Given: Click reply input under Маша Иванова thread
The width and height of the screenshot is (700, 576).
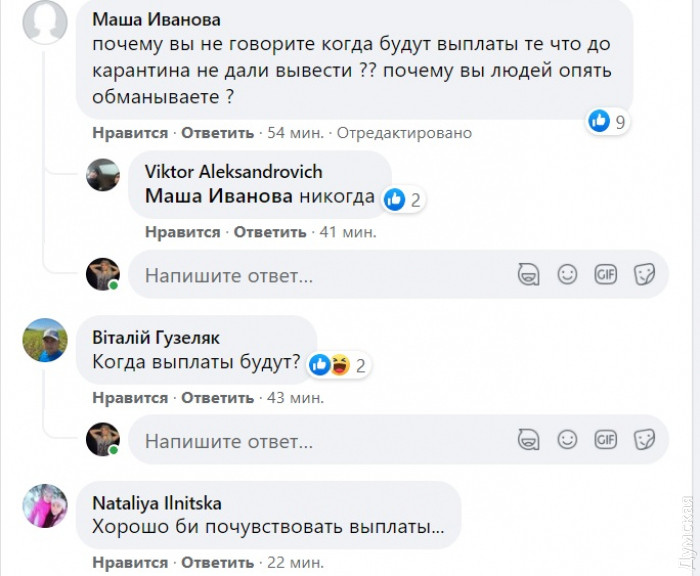Looking at the screenshot, I should (x=320, y=274).
